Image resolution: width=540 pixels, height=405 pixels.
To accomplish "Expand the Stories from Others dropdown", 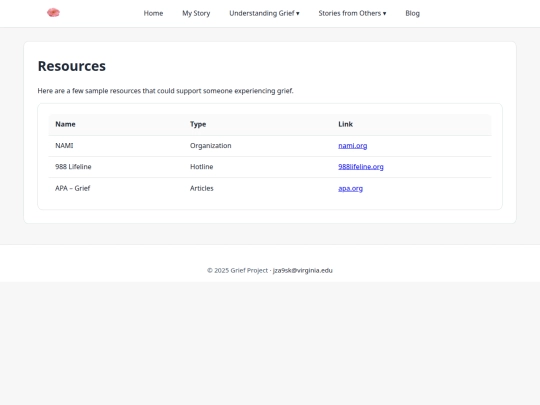I will 352,13.
